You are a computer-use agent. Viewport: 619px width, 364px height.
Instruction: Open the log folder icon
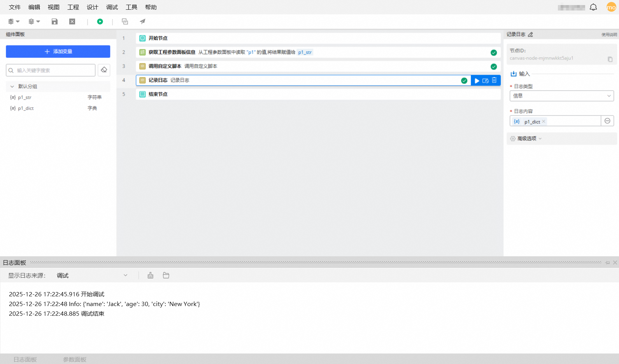pyautogui.click(x=166, y=275)
